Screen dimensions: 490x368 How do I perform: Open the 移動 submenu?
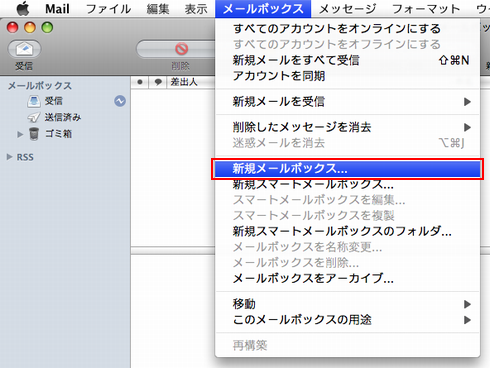(347, 304)
